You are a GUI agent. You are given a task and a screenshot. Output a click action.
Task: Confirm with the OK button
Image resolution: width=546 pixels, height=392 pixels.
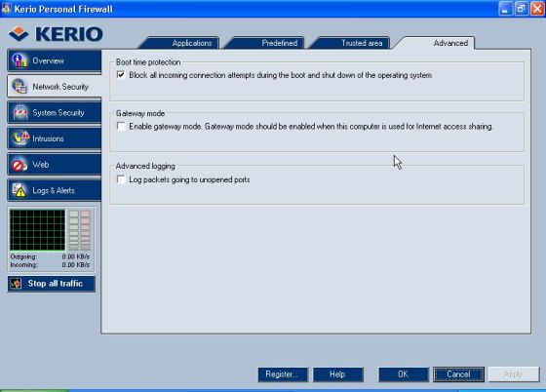(x=404, y=374)
